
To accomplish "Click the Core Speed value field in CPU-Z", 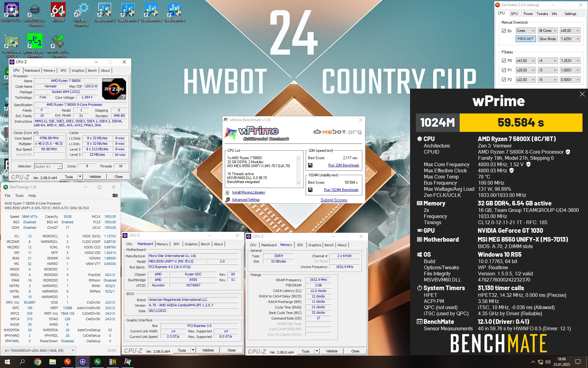I will [49, 138].
